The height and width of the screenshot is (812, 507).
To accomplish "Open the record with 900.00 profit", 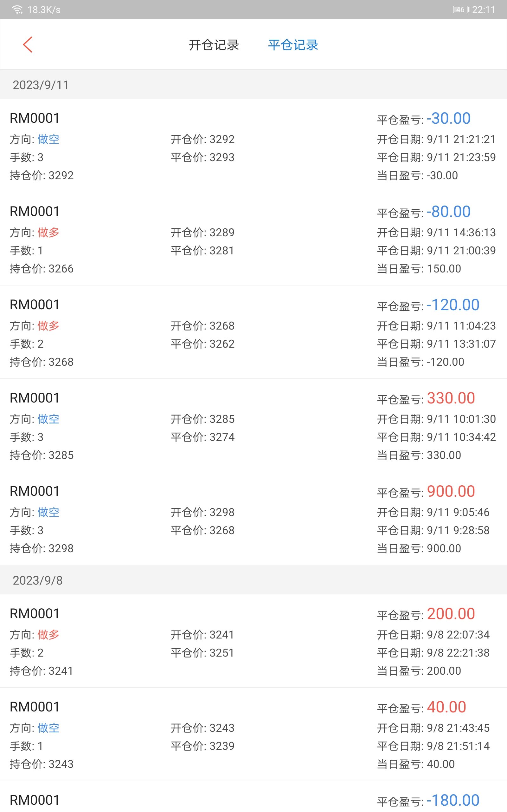I will pyautogui.click(x=253, y=519).
